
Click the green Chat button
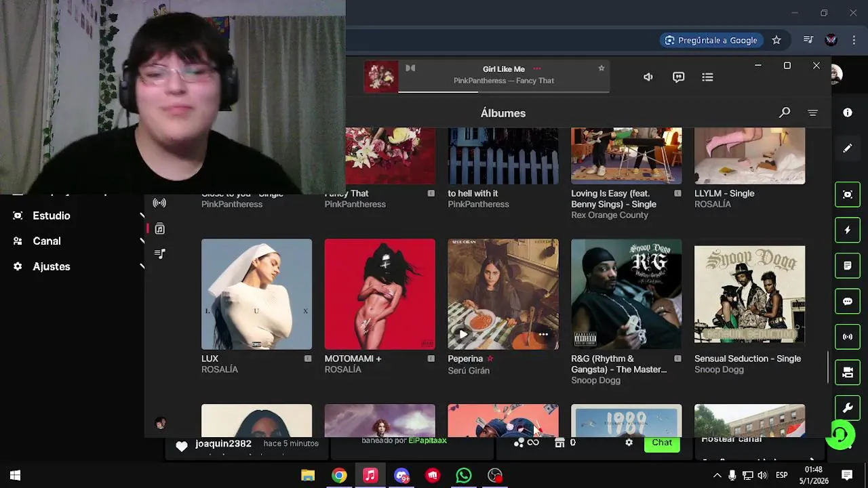[662, 443]
